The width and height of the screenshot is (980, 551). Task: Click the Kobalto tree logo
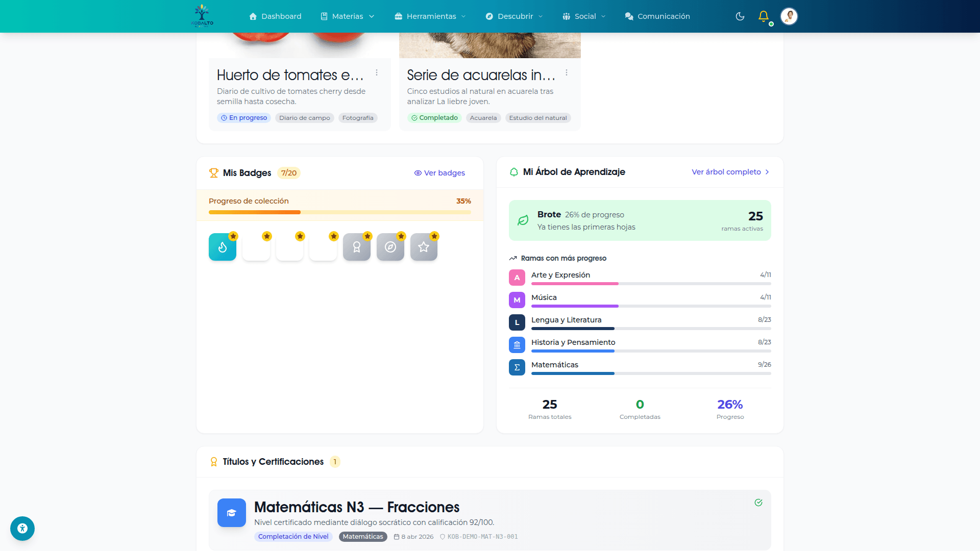202,16
